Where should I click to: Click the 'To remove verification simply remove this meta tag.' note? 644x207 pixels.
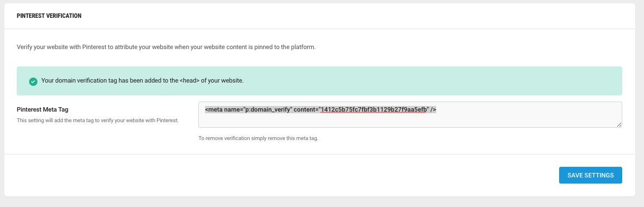tap(259, 138)
